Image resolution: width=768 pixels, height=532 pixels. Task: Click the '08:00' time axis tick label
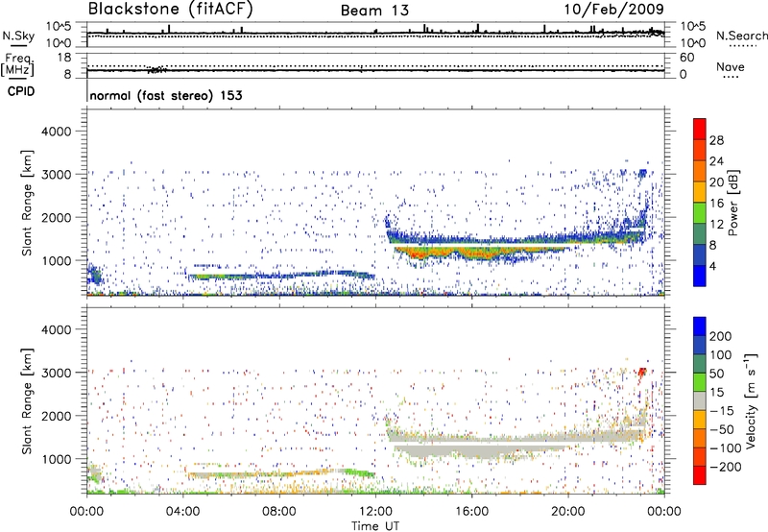[x=279, y=512]
